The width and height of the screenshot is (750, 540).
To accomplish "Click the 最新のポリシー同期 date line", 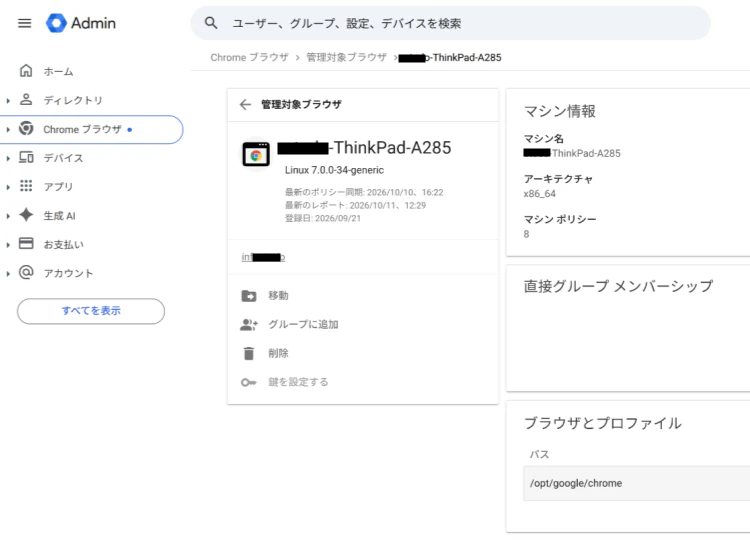I will (x=364, y=192).
